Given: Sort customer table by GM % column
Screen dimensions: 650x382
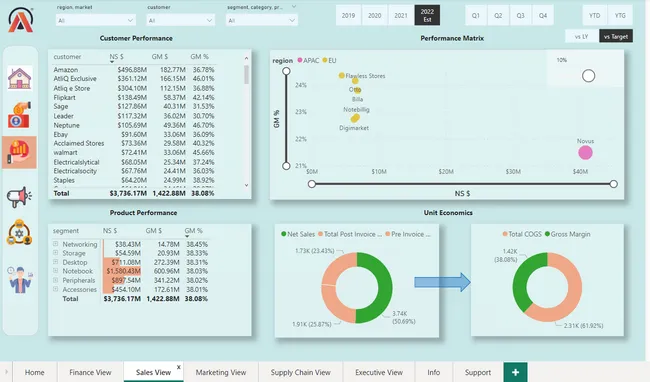Looking at the screenshot, I should [199, 57].
